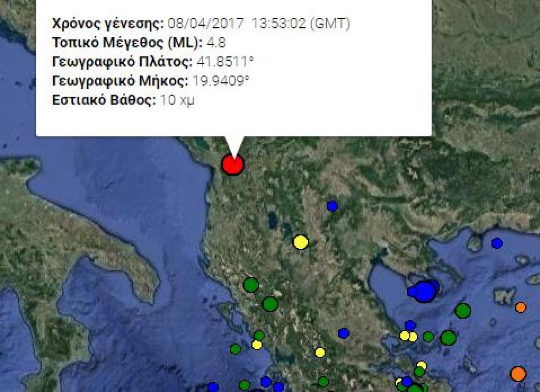Select the Τοπικό Μέγεθος (ML) label
The image size is (540, 392).
[x=127, y=43]
